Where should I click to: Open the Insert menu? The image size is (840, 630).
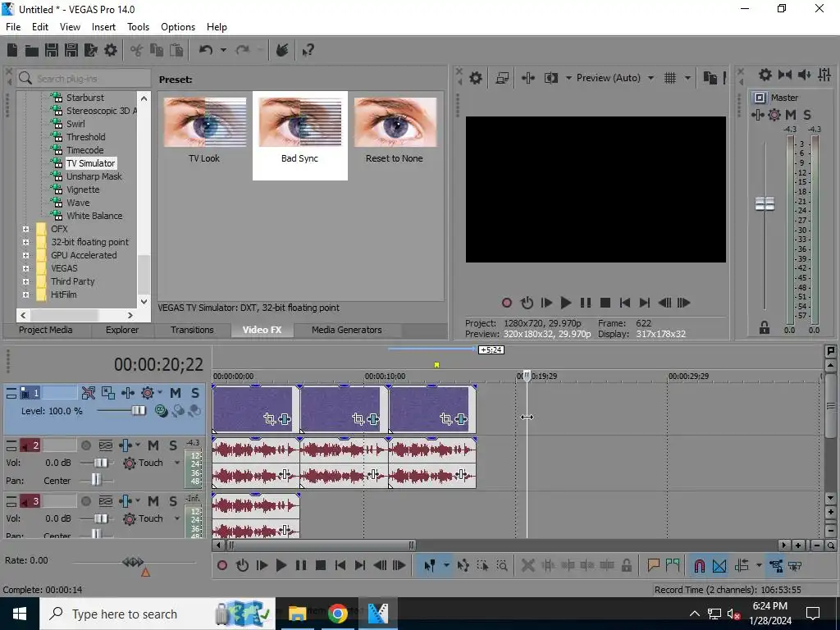click(103, 27)
